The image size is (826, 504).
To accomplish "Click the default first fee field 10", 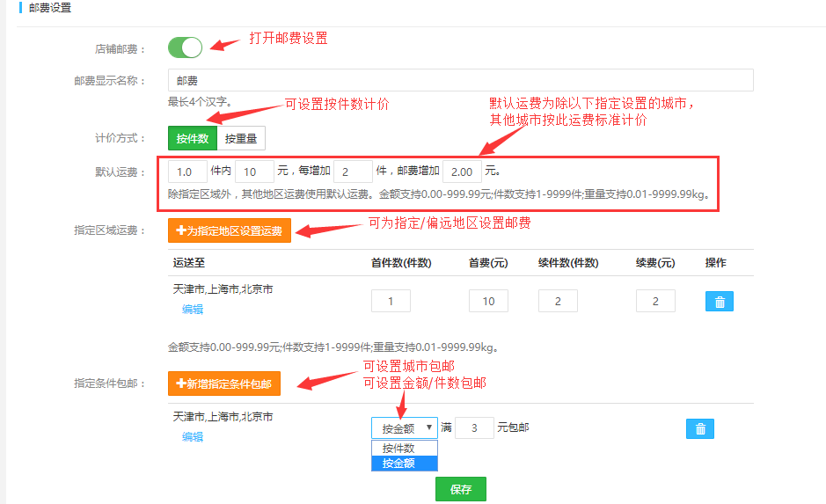I will (254, 172).
